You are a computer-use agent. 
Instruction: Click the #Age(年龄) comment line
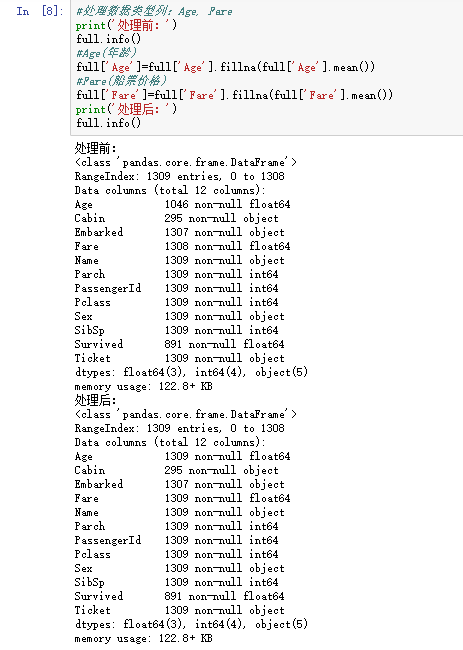click(x=106, y=53)
